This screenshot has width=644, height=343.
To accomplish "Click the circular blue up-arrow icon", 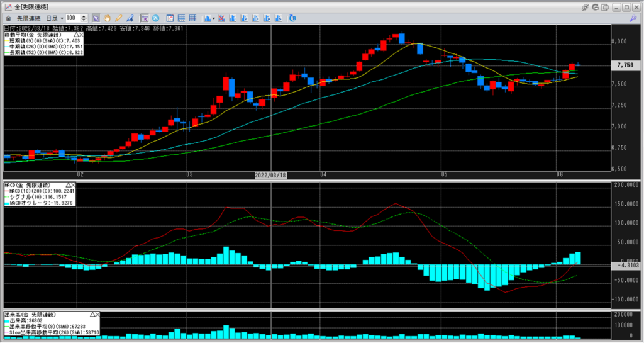I will 155,18.
